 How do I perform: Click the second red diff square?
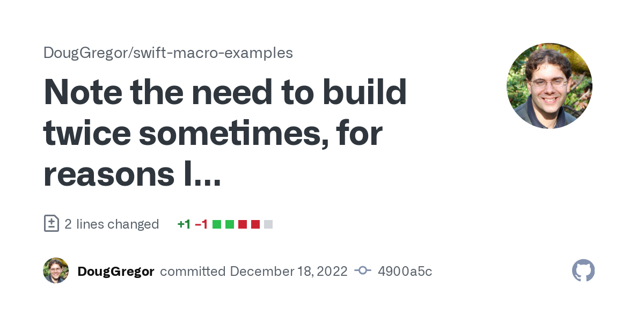(x=255, y=224)
